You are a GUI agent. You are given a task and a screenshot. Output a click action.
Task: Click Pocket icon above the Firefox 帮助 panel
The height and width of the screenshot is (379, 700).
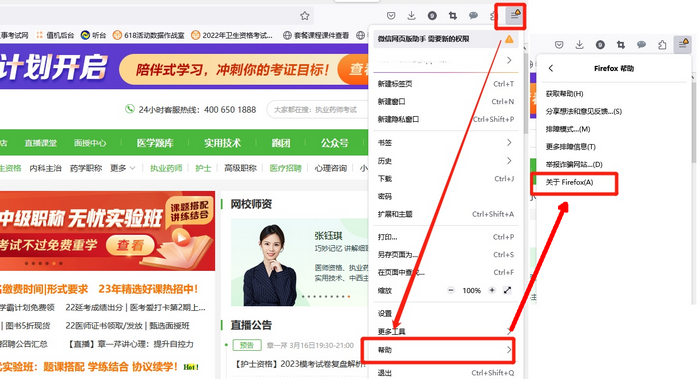coord(559,45)
